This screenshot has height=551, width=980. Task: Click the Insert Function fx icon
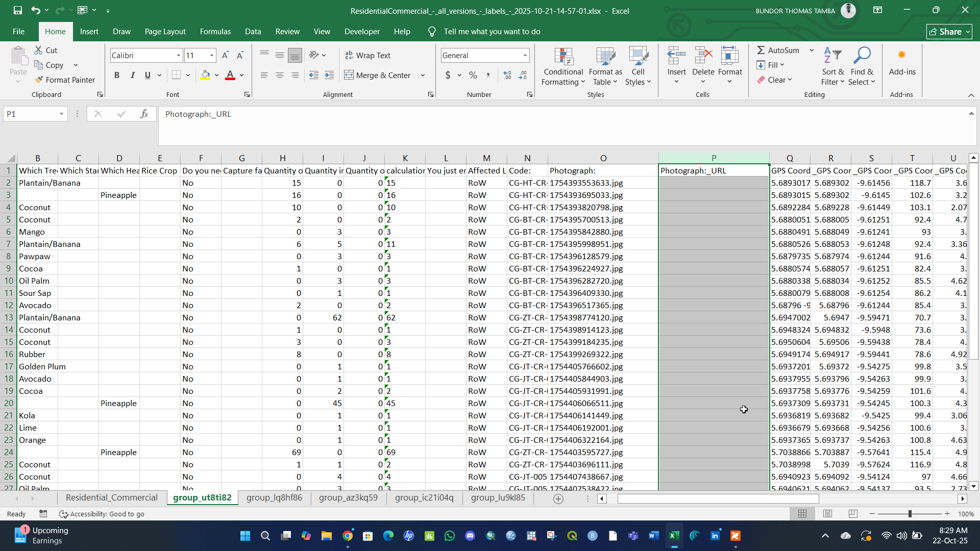point(144,114)
